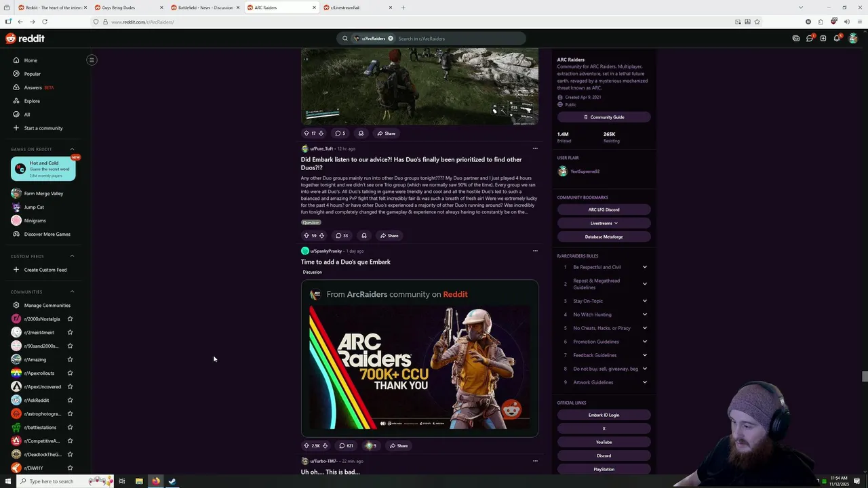Click the page vertical scrollbar thumb
The image size is (868, 488).
pos(864,377)
